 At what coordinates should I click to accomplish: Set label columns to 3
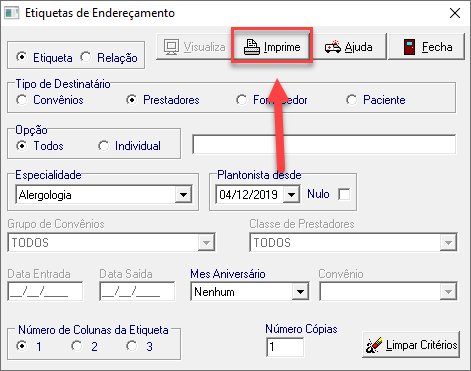[132, 346]
